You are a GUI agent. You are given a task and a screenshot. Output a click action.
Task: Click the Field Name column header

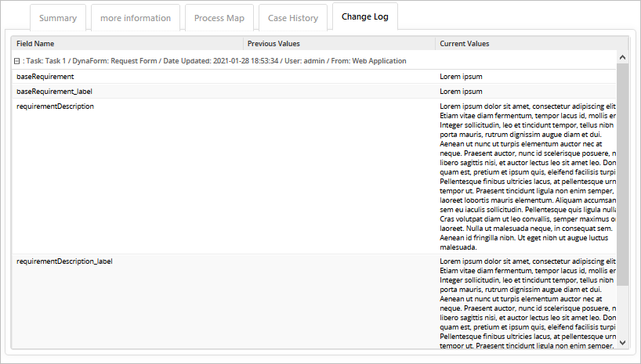(35, 44)
